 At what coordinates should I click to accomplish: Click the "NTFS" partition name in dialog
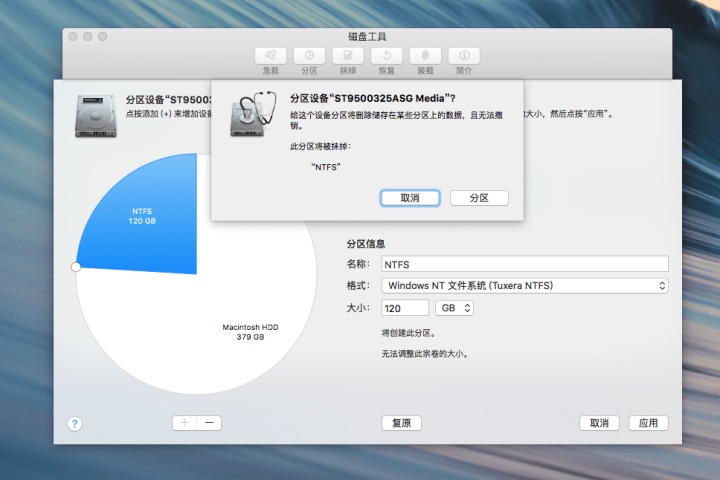[x=326, y=167]
